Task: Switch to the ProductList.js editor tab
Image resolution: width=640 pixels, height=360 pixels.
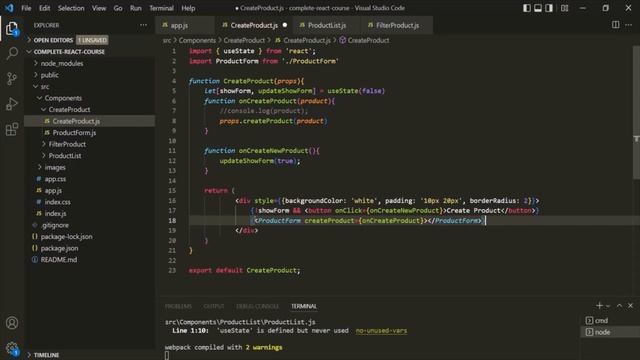Action: coord(327,25)
